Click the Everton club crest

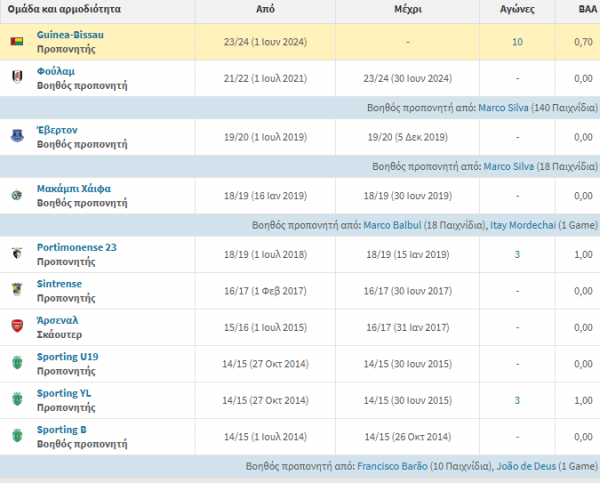click(17, 136)
